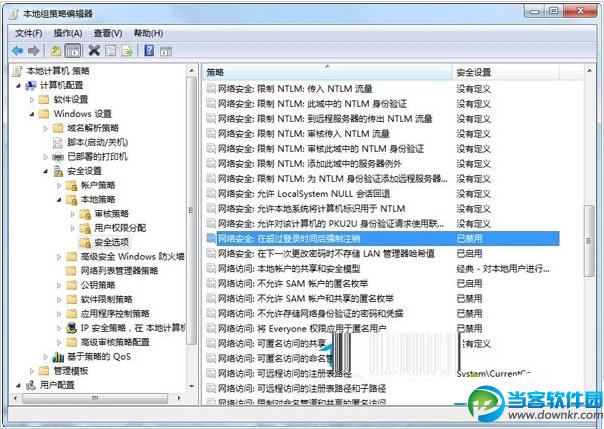Image resolution: width=604 pixels, height=429 pixels.
Task: Click policy icon of 网络安全: 在超过登录时间后强制注销
Action: tap(211, 239)
